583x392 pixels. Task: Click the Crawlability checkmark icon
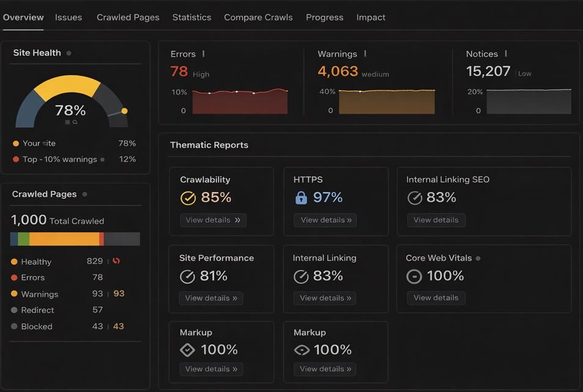[188, 198]
